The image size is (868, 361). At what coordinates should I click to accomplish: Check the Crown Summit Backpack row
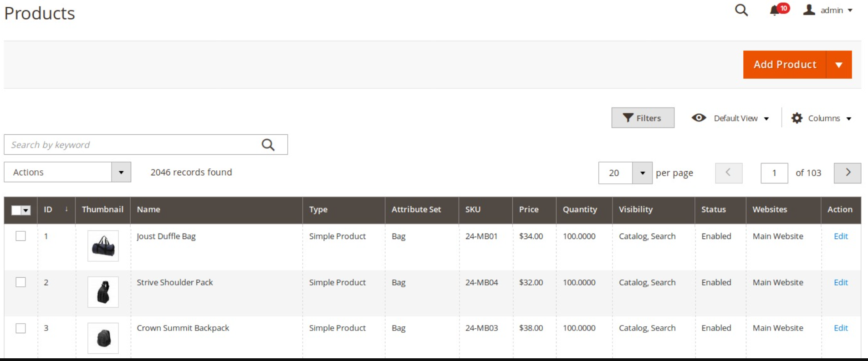(x=21, y=328)
